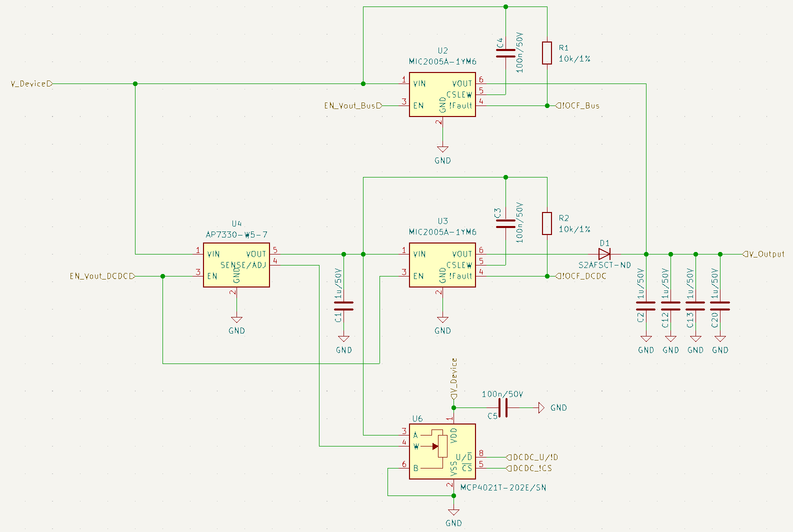Select the D1 reference designator text
Screen dimensions: 793x532
[x=604, y=243]
